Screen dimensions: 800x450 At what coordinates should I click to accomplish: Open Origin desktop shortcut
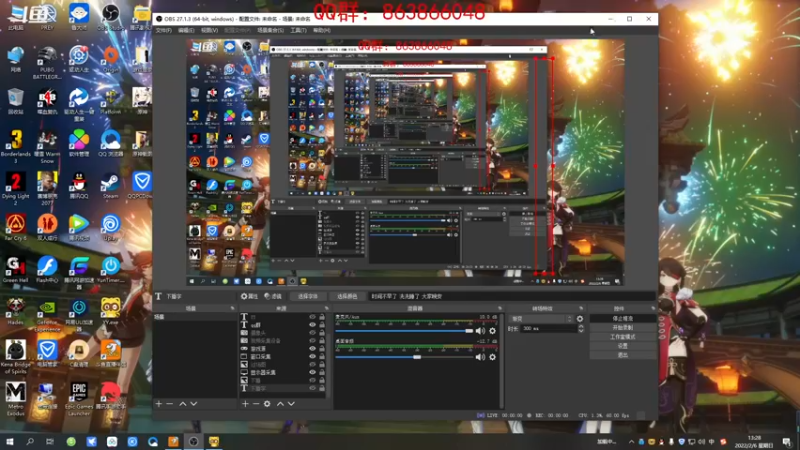pos(110,59)
